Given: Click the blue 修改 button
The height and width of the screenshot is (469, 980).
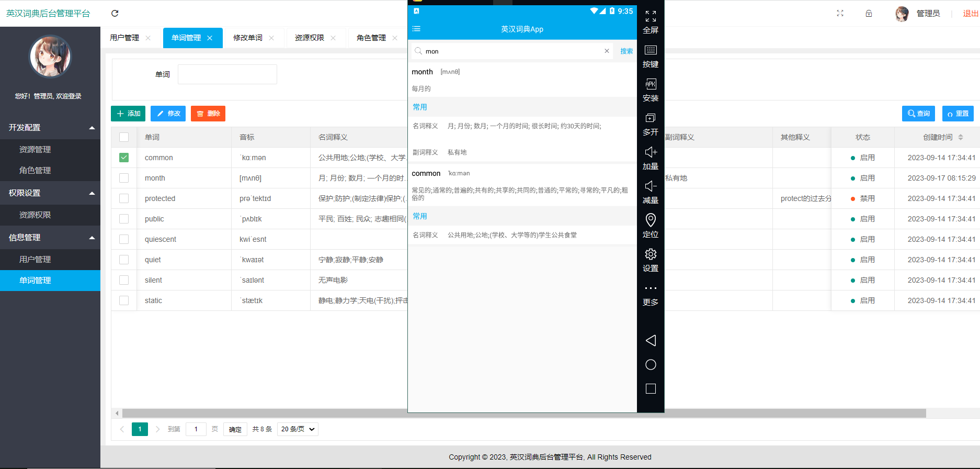Looking at the screenshot, I should pos(168,114).
